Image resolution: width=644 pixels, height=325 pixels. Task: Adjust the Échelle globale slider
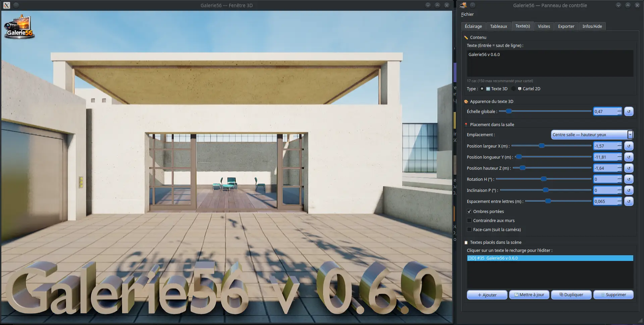pyautogui.click(x=509, y=111)
